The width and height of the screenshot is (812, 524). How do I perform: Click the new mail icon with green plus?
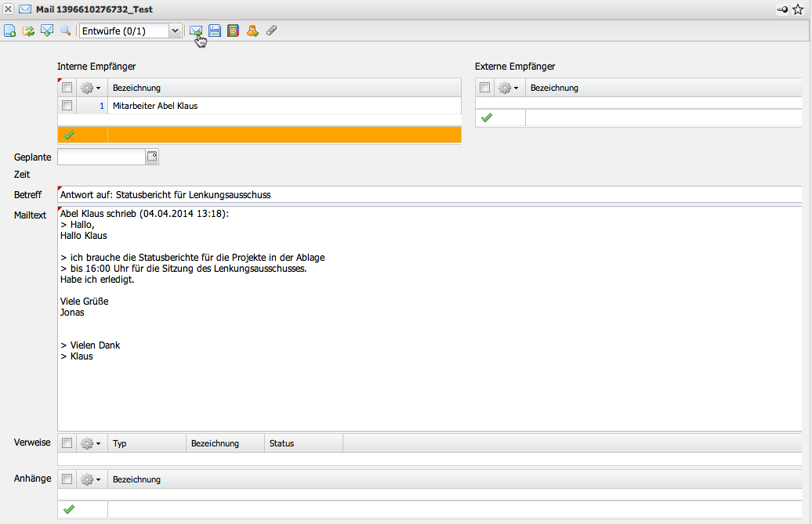[10, 31]
